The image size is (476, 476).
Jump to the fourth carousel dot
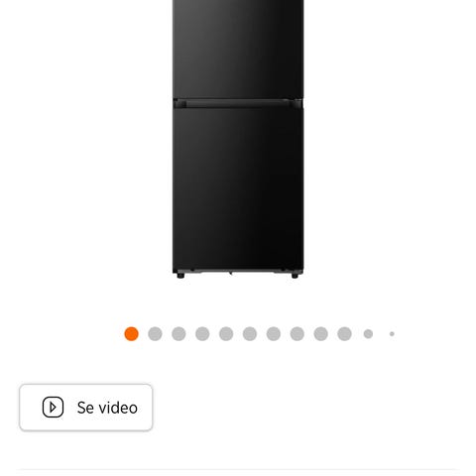click(x=202, y=334)
